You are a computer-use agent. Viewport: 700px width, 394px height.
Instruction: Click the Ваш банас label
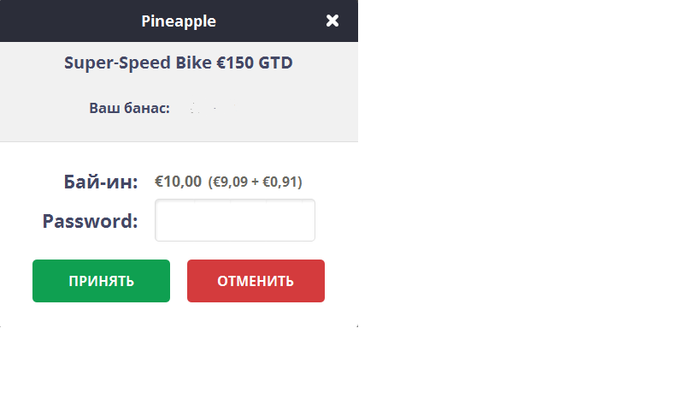point(129,108)
